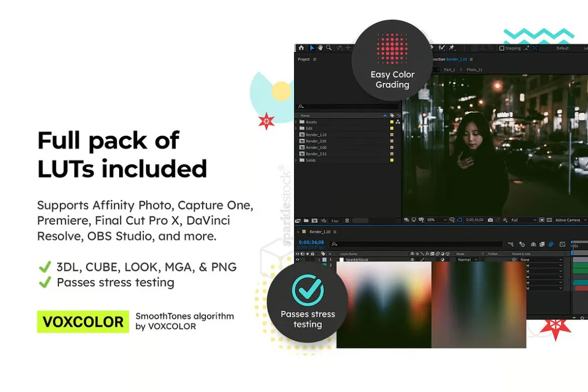Click the Layer Name column header

click(x=349, y=254)
